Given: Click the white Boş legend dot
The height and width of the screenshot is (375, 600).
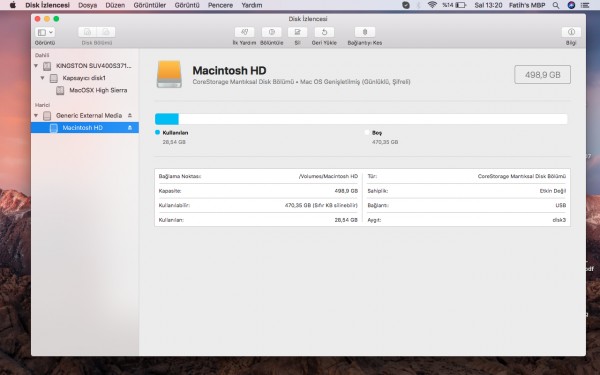Looking at the screenshot, I should 367,132.
